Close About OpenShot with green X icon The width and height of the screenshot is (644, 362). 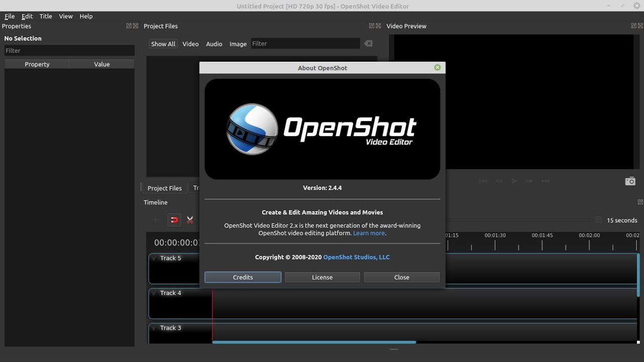(437, 67)
